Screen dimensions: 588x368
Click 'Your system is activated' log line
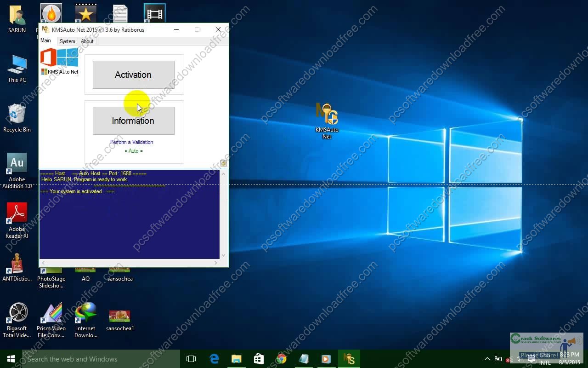[x=77, y=191]
